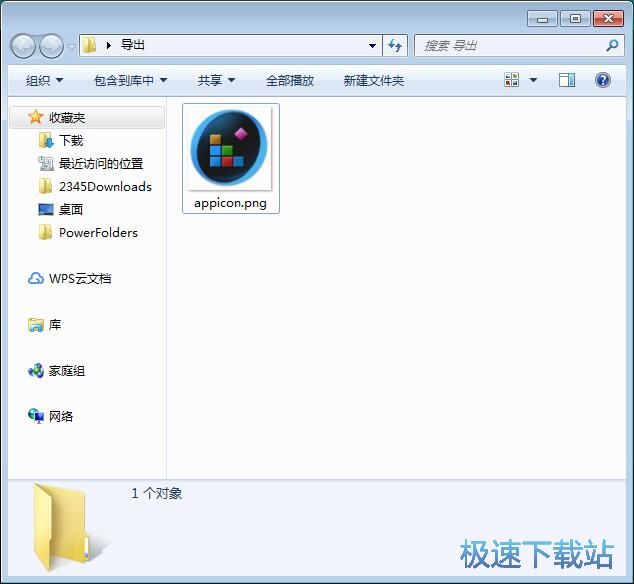The image size is (634, 584).
Task: Open the PowerFolders entry
Action: [x=98, y=233]
